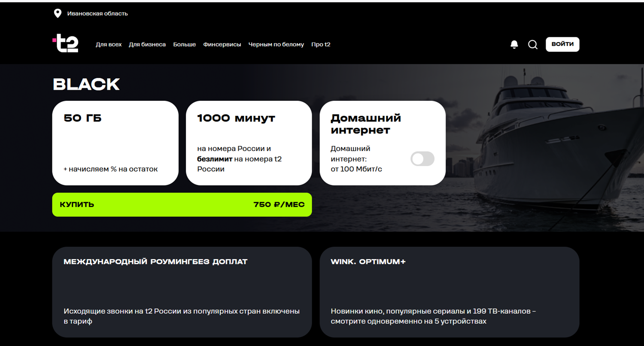Go to Финсервисы section
Image resolution: width=644 pixels, height=346 pixels.
click(222, 44)
